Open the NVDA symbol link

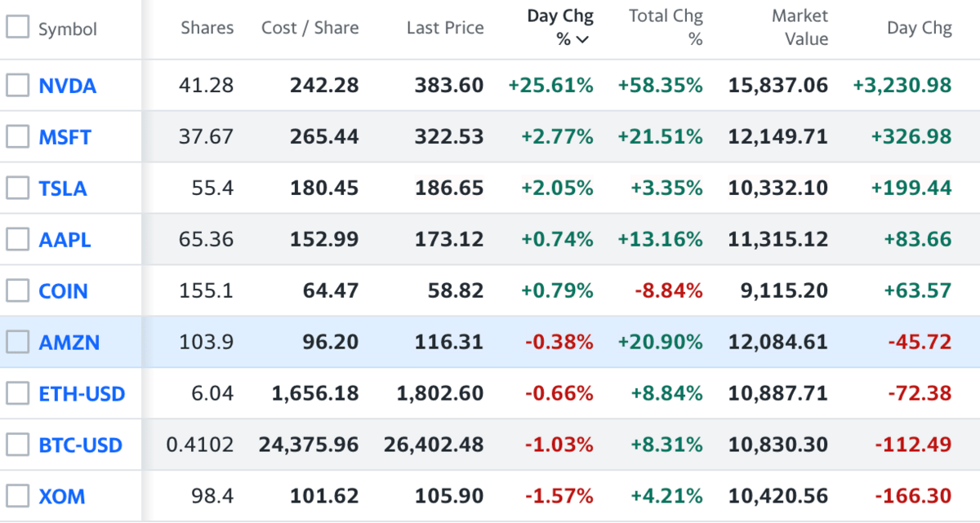[67, 86]
